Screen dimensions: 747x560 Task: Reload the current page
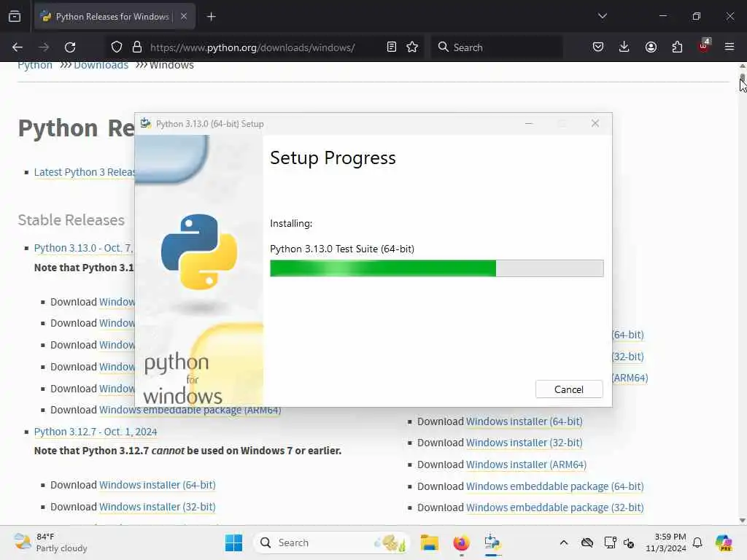pyautogui.click(x=70, y=47)
